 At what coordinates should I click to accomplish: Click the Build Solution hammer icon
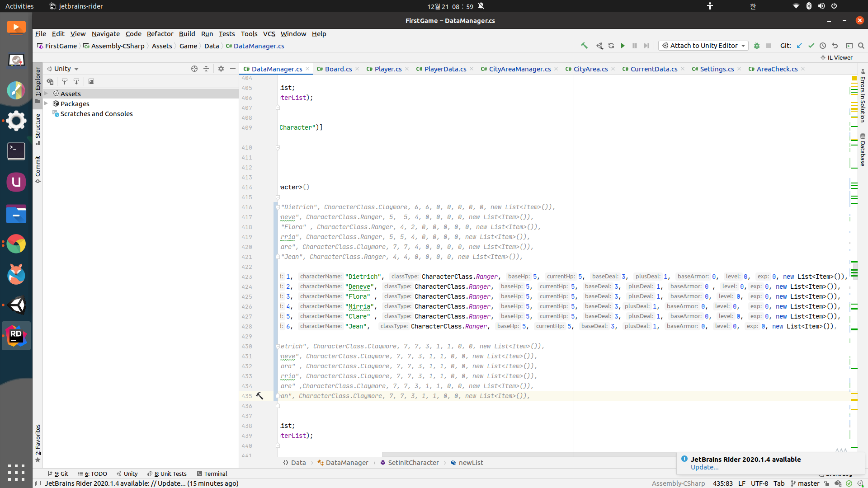pyautogui.click(x=584, y=46)
